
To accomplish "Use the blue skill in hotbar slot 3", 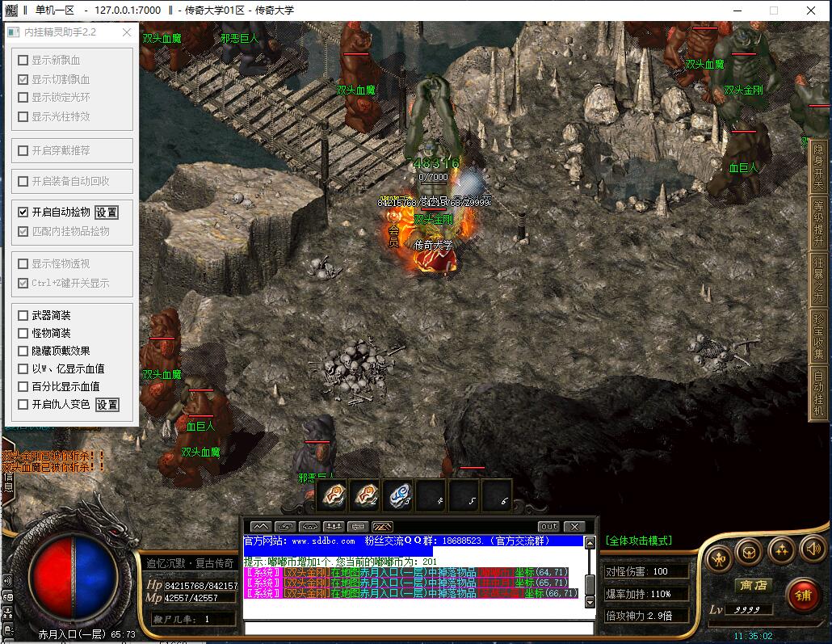I will pyautogui.click(x=400, y=495).
